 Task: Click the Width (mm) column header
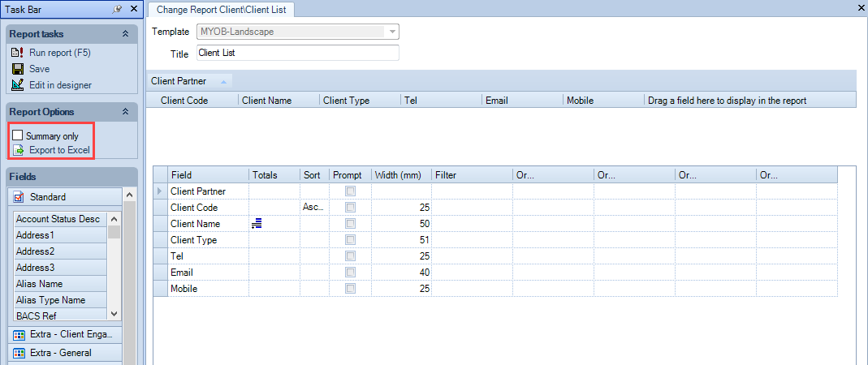[401, 174]
